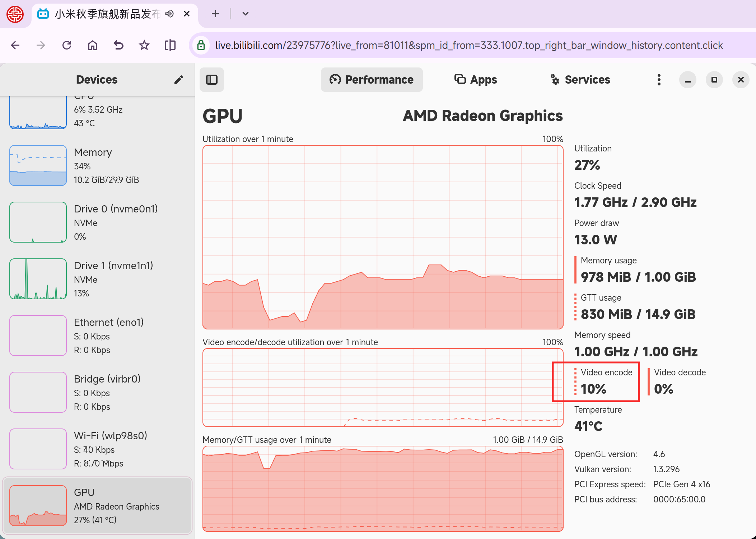Click the Memory/GTT usage graph

[383, 488]
